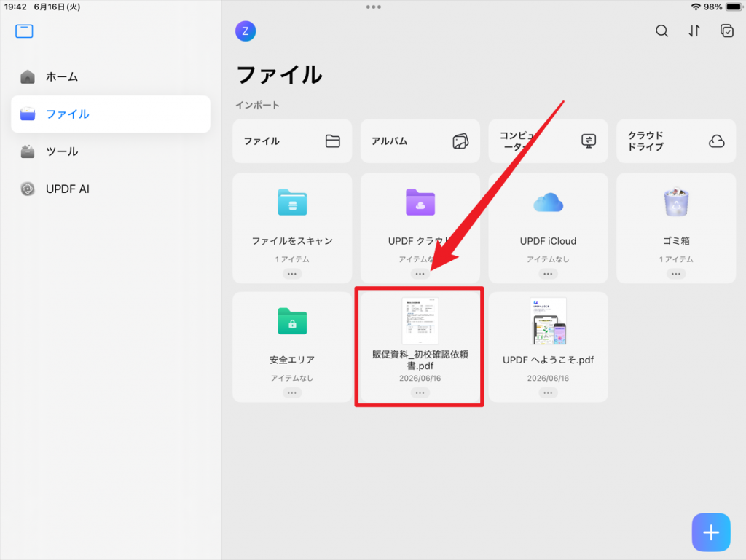Click the ファイル page heading
This screenshot has height=560, width=746.
point(279,75)
